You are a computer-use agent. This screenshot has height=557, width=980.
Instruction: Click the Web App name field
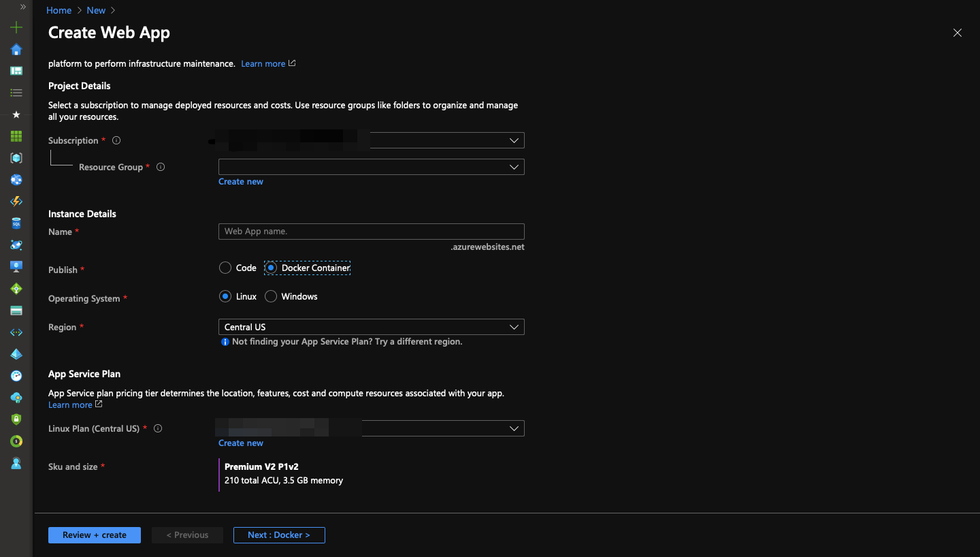click(372, 232)
